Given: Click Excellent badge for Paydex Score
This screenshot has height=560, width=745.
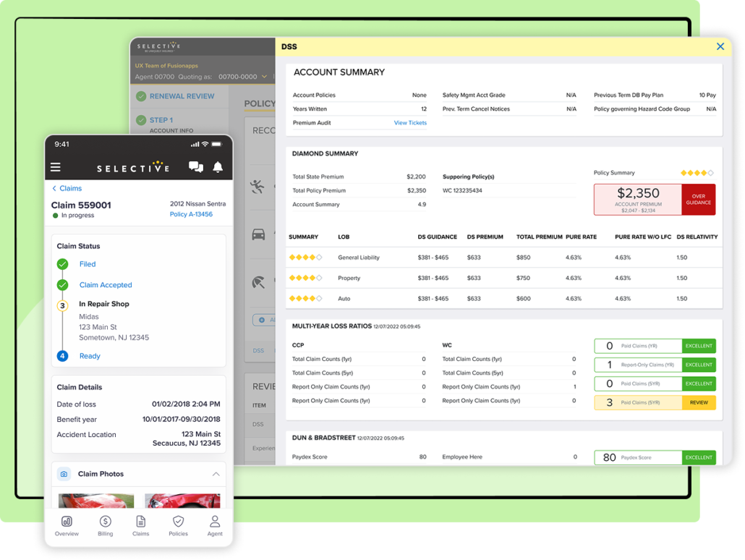Looking at the screenshot, I should point(699,457).
